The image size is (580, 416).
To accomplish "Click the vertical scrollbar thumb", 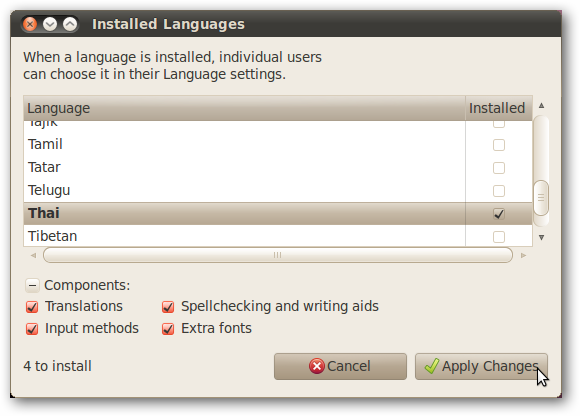I will [541, 198].
